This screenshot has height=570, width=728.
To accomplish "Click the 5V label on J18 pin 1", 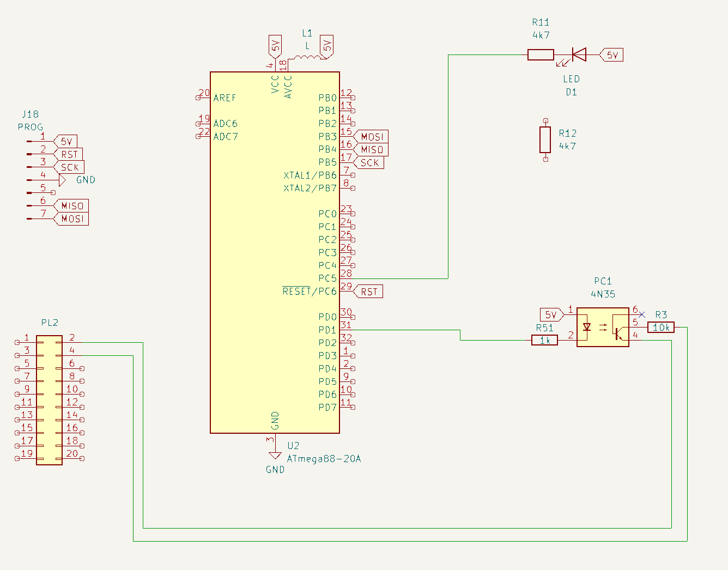I will tap(65, 141).
